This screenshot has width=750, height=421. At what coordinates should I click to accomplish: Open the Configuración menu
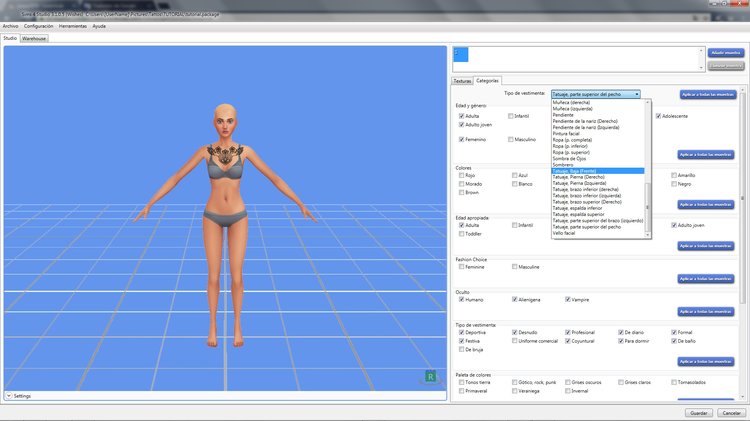(39, 26)
